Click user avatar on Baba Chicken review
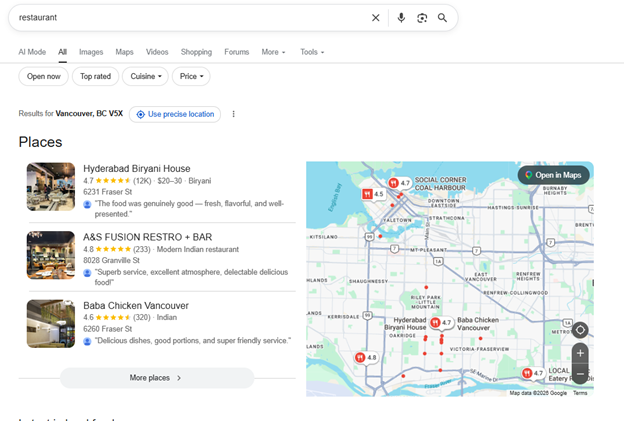The height and width of the screenshot is (421, 624). 87,341
